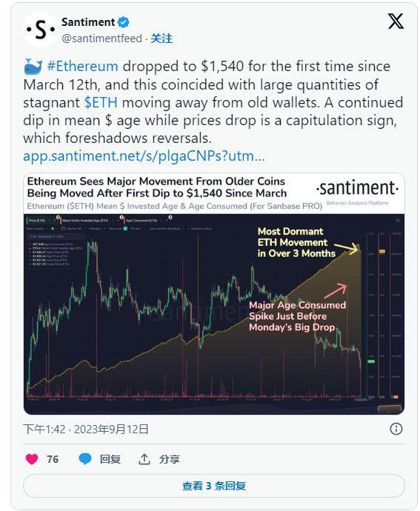
Task: Like the tweet with the pink heart
Action: [x=32, y=459]
